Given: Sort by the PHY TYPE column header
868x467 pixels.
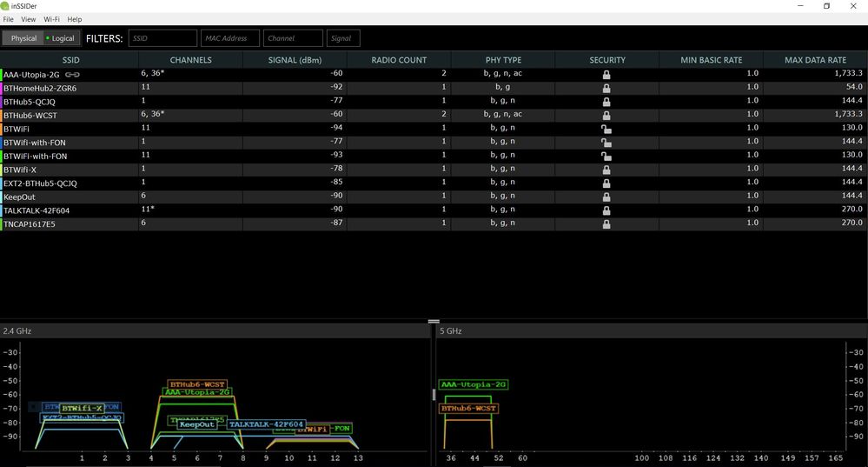Looking at the screenshot, I should click(x=503, y=60).
